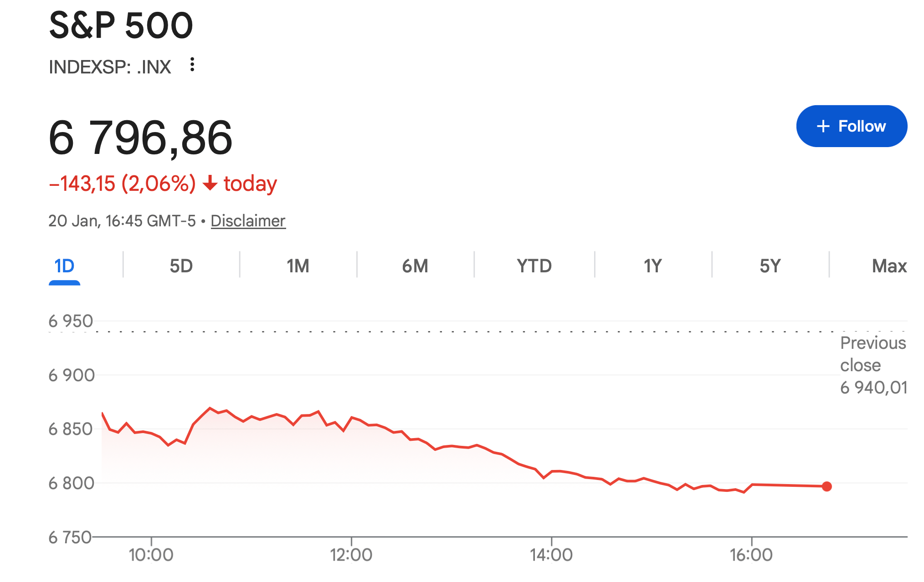Click the 6 950 axis label
Viewport: 924px width, 582px height.
71,320
